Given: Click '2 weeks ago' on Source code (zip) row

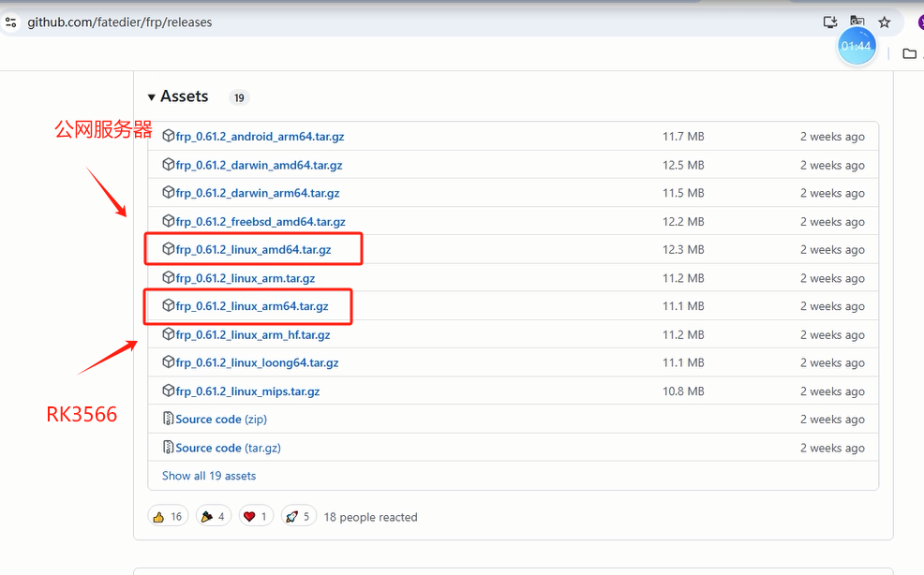Looking at the screenshot, I should point(833,419).
